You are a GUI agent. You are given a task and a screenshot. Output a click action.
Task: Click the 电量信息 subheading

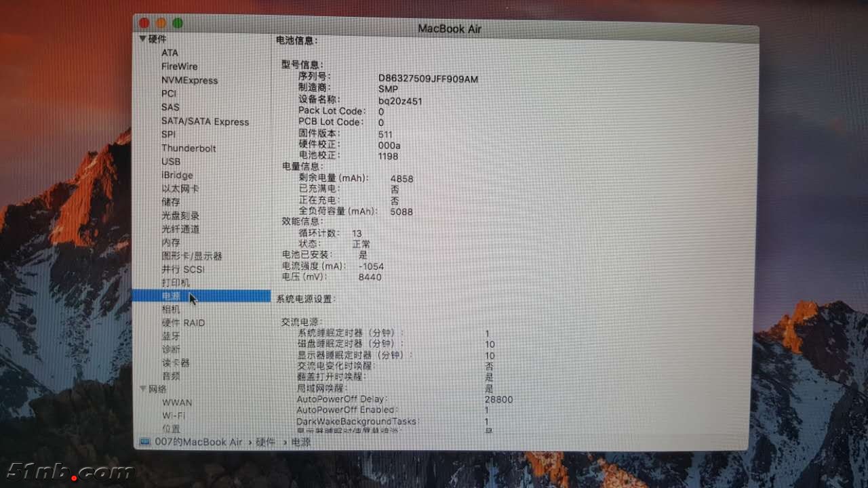(302, 166)
